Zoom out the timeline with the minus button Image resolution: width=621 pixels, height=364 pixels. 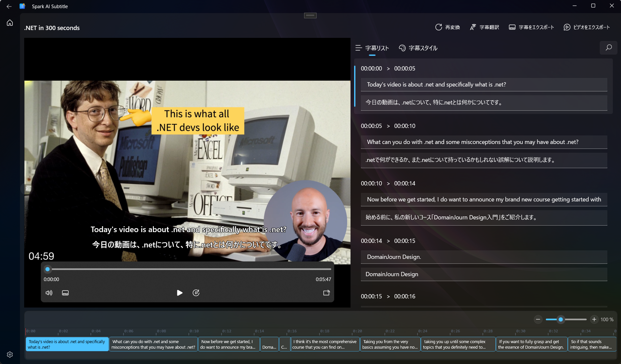coord(538,319)
